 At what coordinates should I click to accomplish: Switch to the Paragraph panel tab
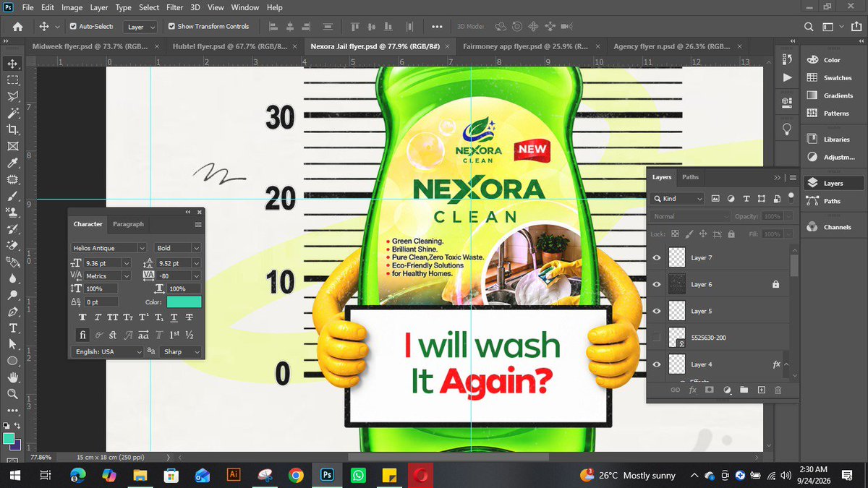click(x=128, y=224)
